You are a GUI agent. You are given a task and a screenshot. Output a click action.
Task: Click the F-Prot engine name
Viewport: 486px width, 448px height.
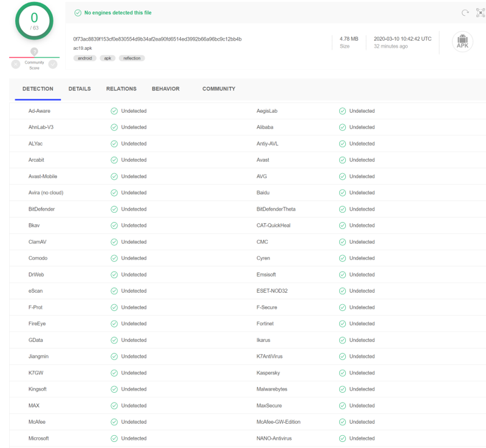tap(35, 307)
